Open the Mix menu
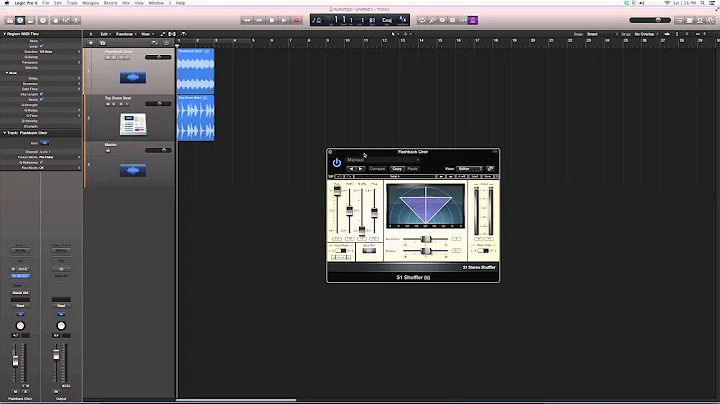Viewport: 720px width, 404px height. point(126,3)
